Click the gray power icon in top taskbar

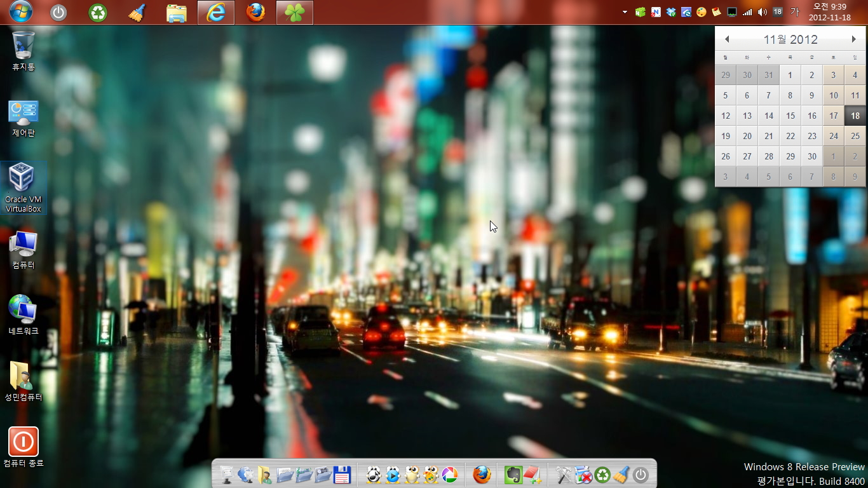pos(58,12)
